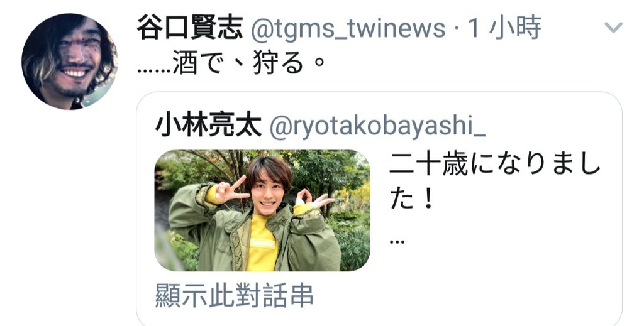The height and width of the screenshot is (326, 644).
Task: Open the @tgms_twinews handle link
Action: click(347, 29)
